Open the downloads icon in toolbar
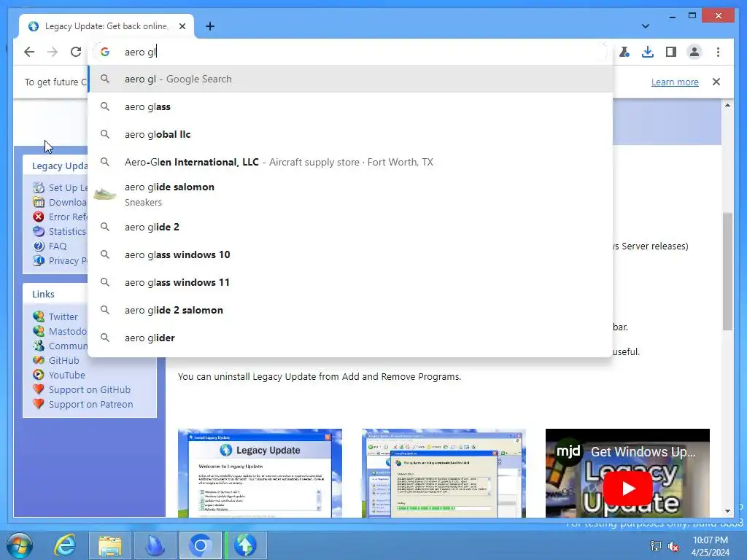This screenshot has width=747, height=560. click(x=648, y=52)
